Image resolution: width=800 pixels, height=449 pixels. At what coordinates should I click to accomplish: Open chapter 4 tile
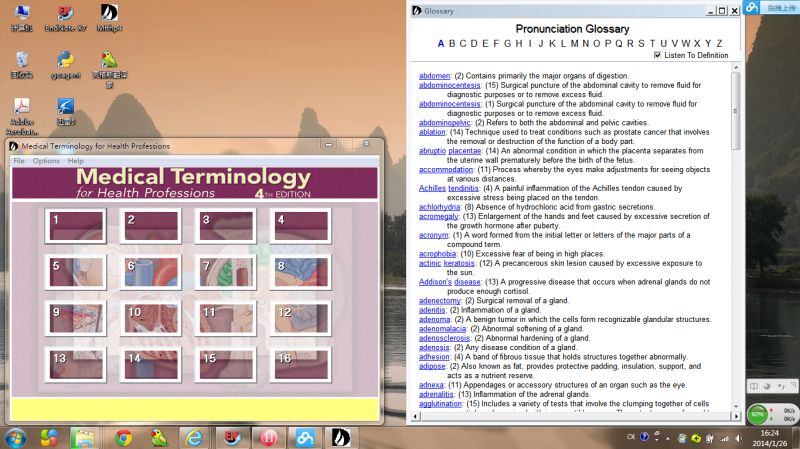tap(301, 226)
